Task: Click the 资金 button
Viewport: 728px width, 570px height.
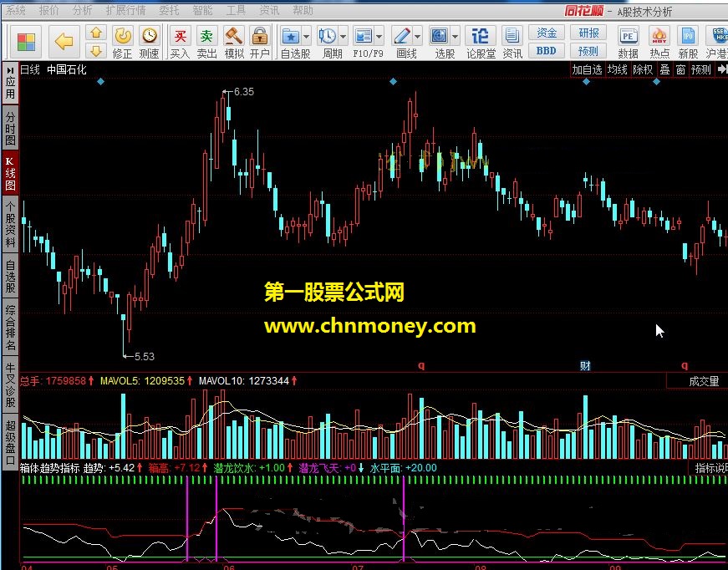Action: (x=546, y=33)
